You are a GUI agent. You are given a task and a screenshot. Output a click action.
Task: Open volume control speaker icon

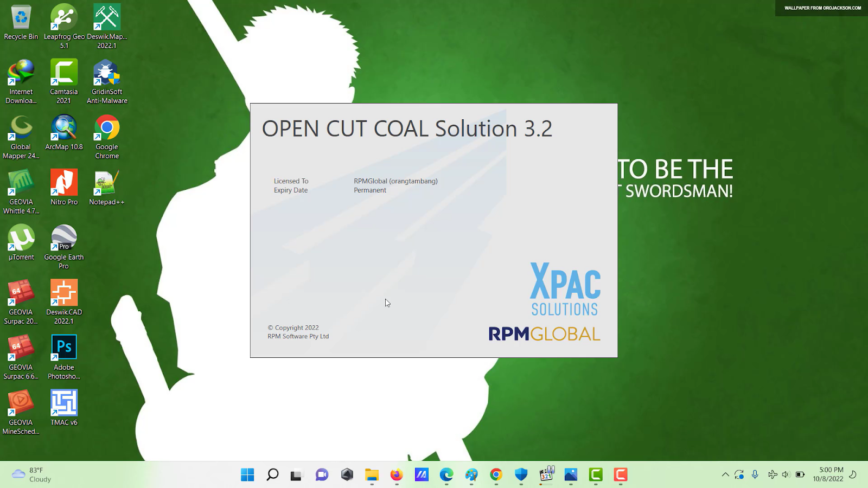(x=786, y=475)
